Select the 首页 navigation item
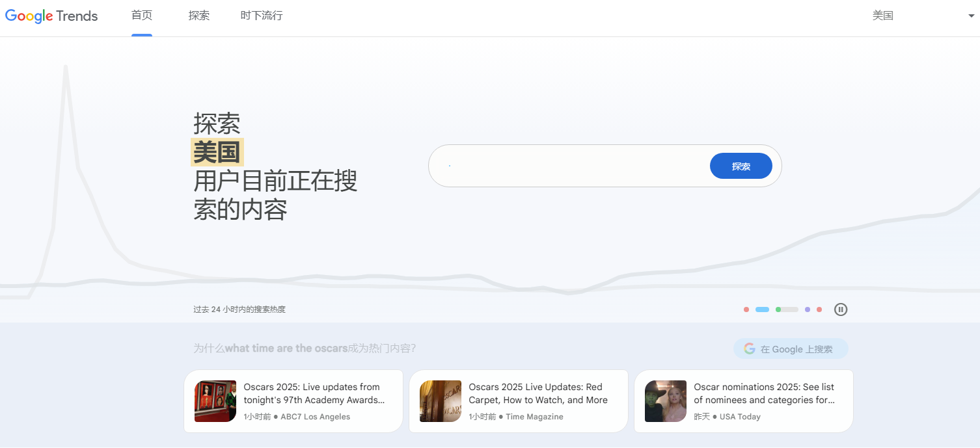This screenshot has height=448, width=980. coord(141,16)
